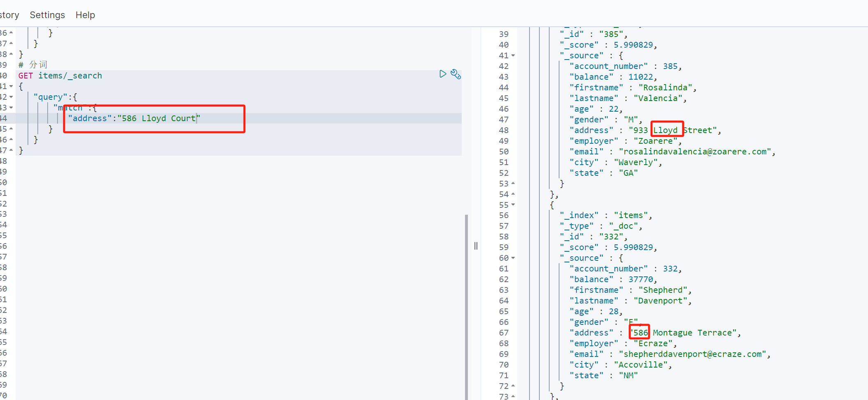Open the Help menu
Image resolution: width=868 pixels, height=400 pixels.
85,15
